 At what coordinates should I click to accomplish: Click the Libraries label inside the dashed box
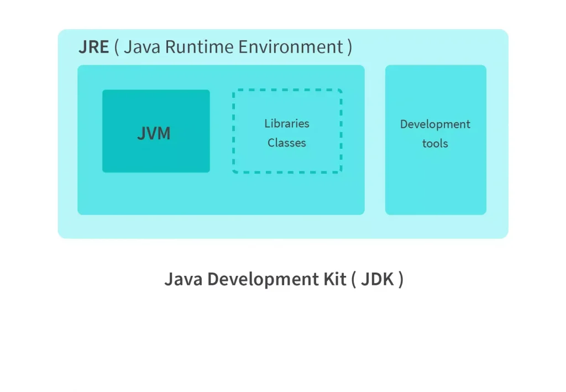coord(286,124)
